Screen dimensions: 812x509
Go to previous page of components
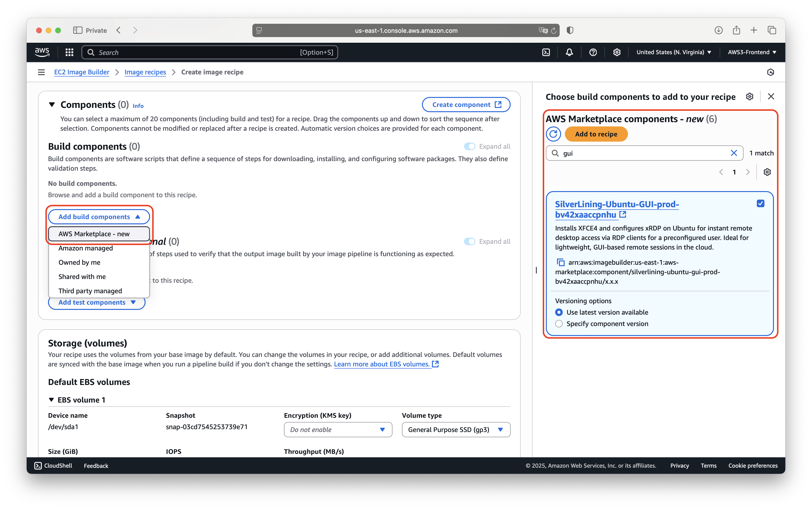point(721,172)
